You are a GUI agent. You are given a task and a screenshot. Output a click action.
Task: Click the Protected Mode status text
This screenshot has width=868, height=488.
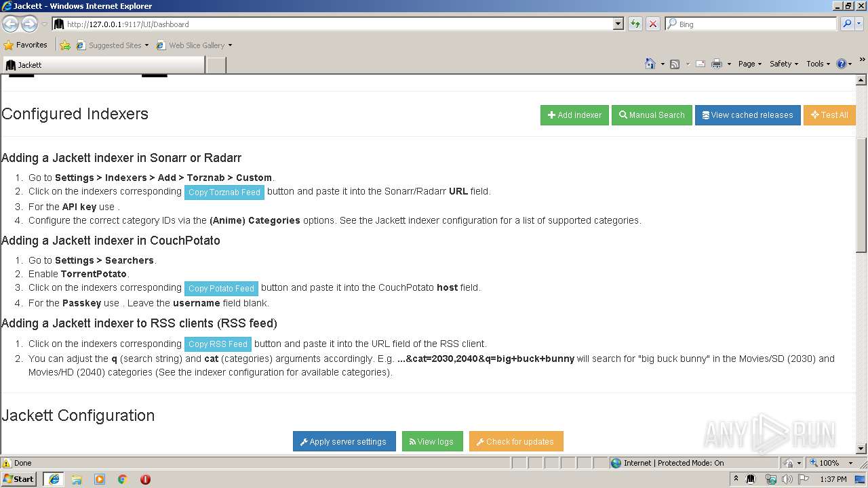point(673,463)
